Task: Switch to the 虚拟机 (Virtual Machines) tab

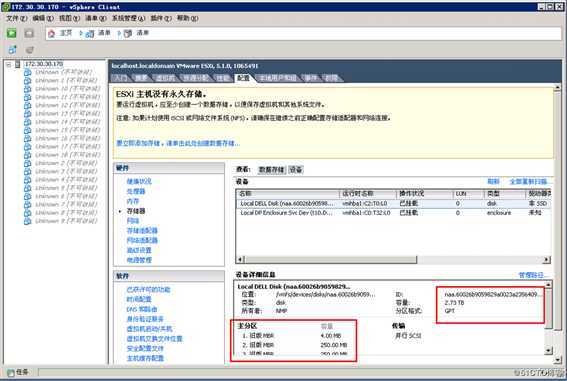Action: pyautogui.click(x=165, y=78)
